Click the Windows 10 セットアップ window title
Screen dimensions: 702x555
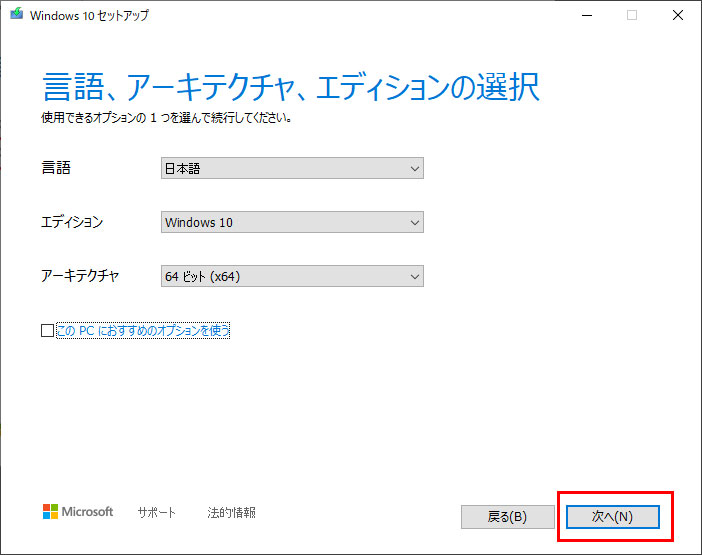pos(90,15)
